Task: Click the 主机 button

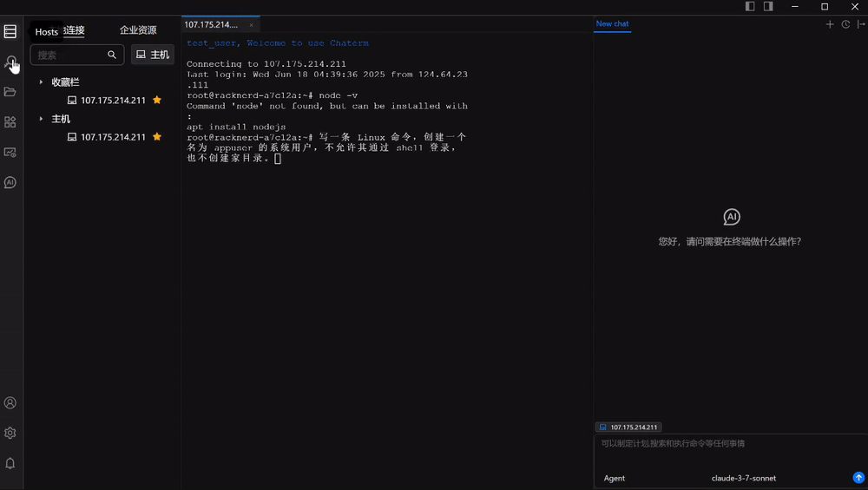Action: pos(152,54)
